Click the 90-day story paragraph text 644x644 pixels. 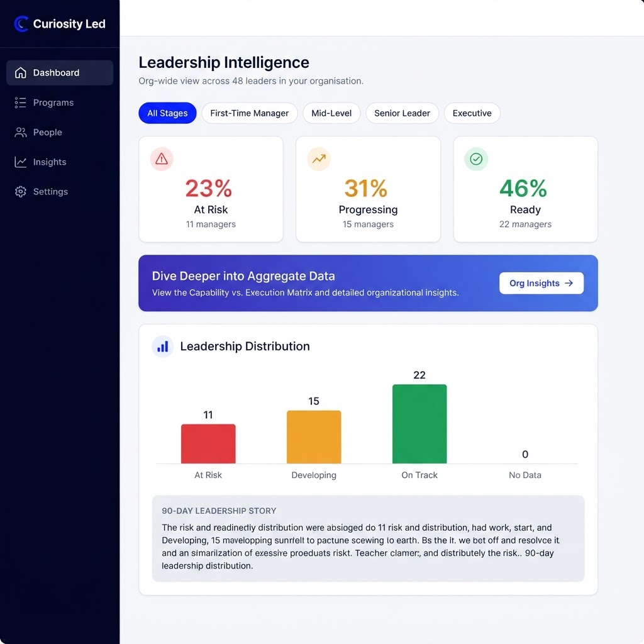tap(360, 547)
